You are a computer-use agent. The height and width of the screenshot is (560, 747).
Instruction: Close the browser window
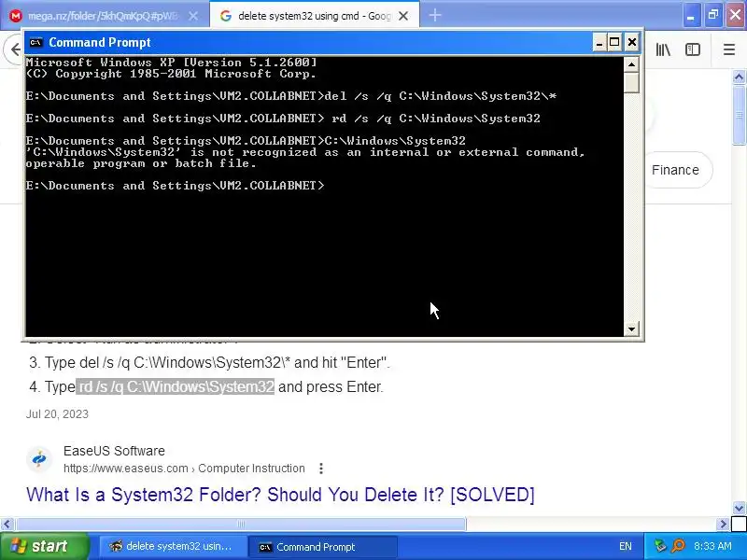736,15
